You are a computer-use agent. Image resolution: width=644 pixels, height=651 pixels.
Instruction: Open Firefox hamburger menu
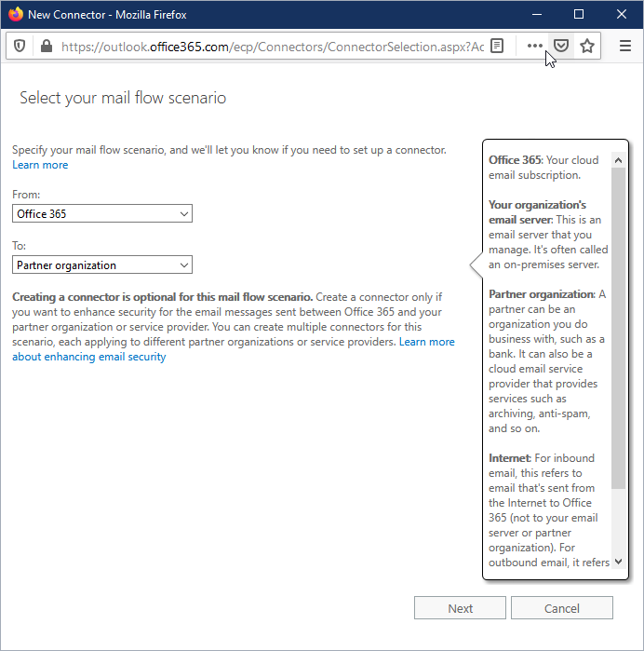(x=624, y=46)
